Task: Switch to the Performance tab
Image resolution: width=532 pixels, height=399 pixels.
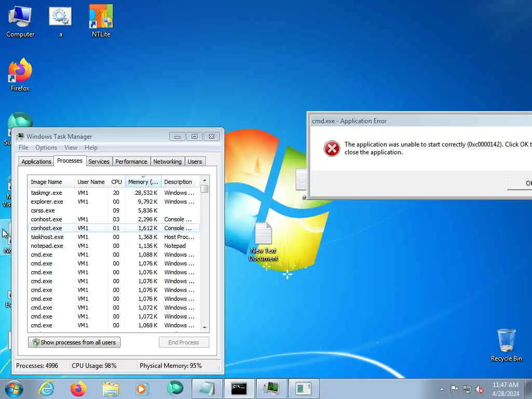Action: 131,162
